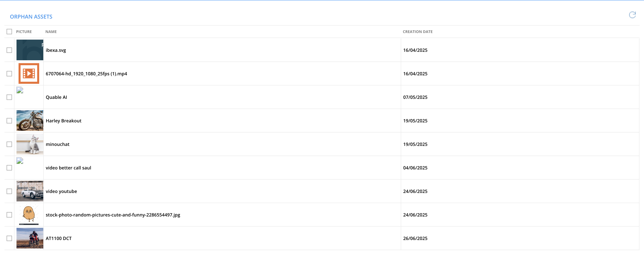The height and width of the screenshot is (253, 644).
Task: Tick the Quable AI row checkbox
Action: click(9, 97)
